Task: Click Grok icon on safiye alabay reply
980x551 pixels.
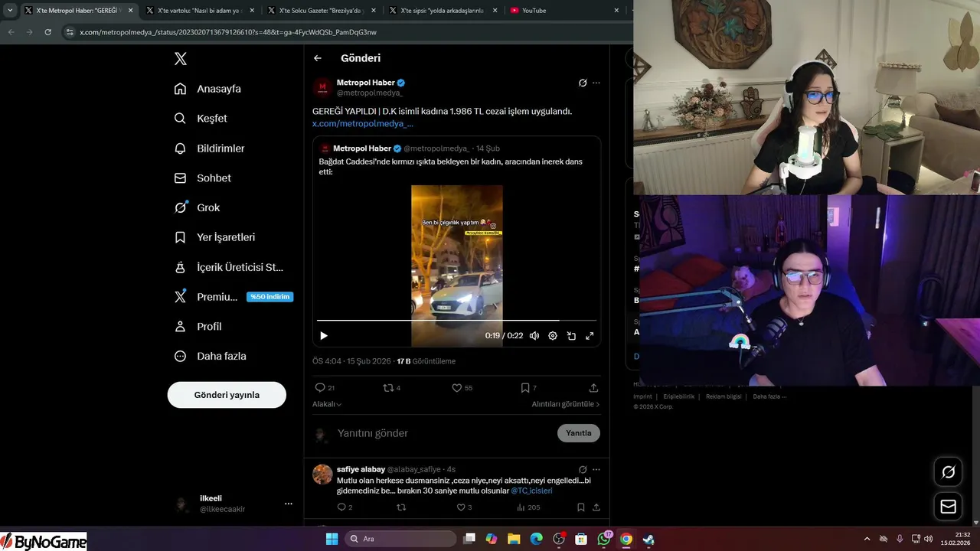Action: point(583,469)
